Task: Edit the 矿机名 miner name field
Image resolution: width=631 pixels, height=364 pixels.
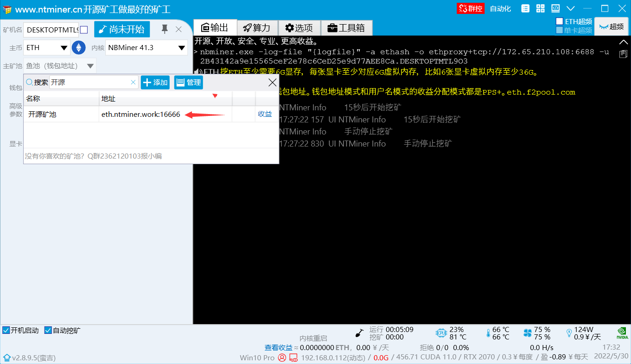Action: point(51,30)
